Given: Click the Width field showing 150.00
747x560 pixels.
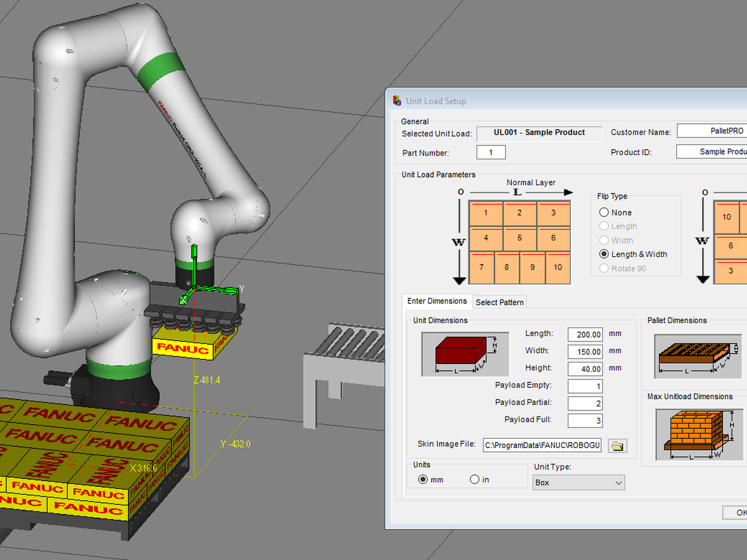Looking at the screenshot, I should [585, 351].
